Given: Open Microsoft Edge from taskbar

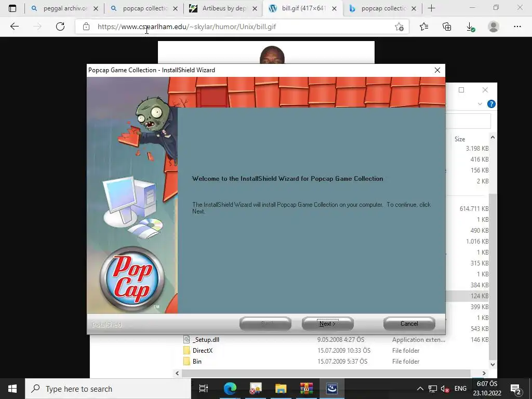Looking at the screenshot, I should tap(230, 389).
